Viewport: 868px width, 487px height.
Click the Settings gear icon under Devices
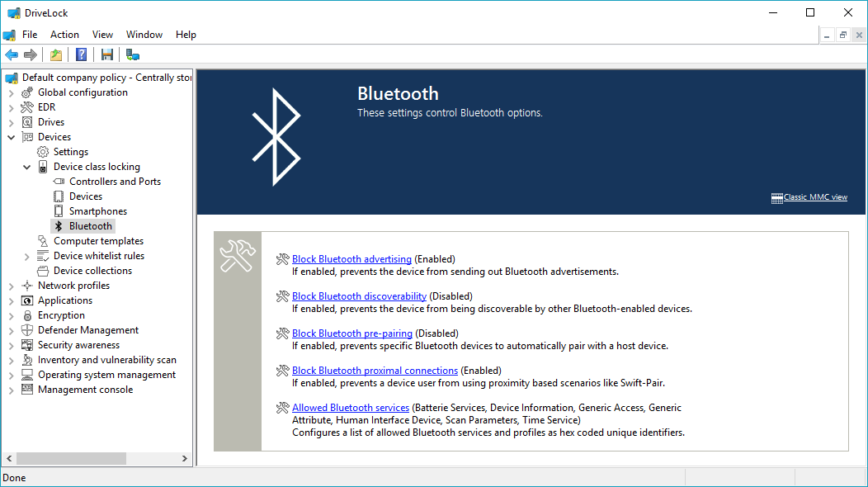[x=43, y=152]
